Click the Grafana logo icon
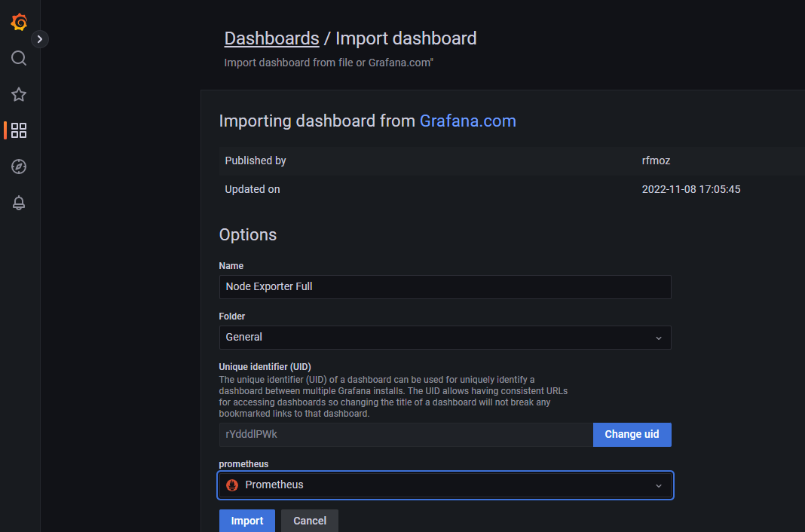The image size is (805, 532). (19, 22)
